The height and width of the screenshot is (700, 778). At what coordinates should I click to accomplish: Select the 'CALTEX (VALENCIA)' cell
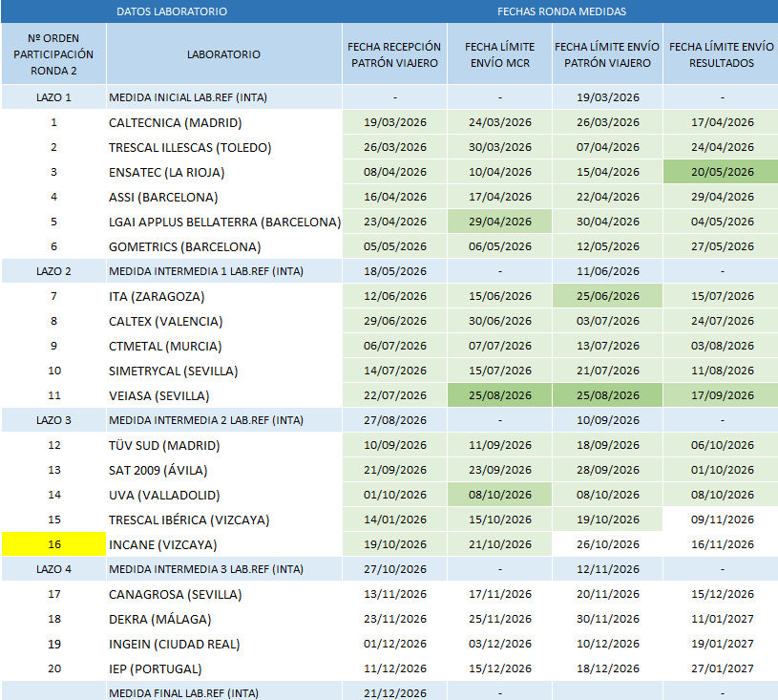tap(223, 321)
